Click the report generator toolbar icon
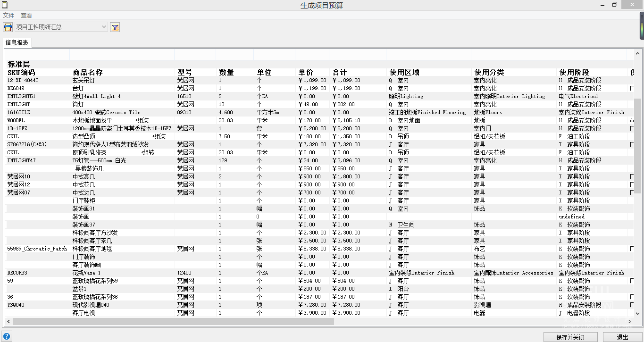 8,27
